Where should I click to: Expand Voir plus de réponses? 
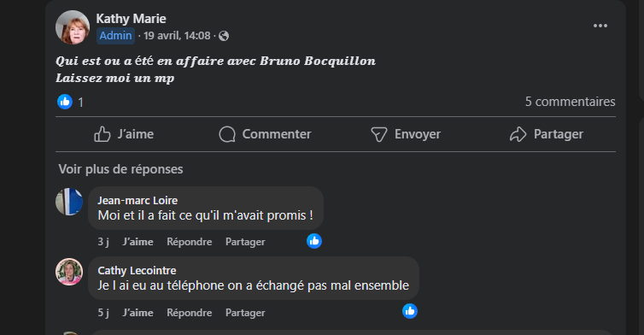(x=120, y=169)
